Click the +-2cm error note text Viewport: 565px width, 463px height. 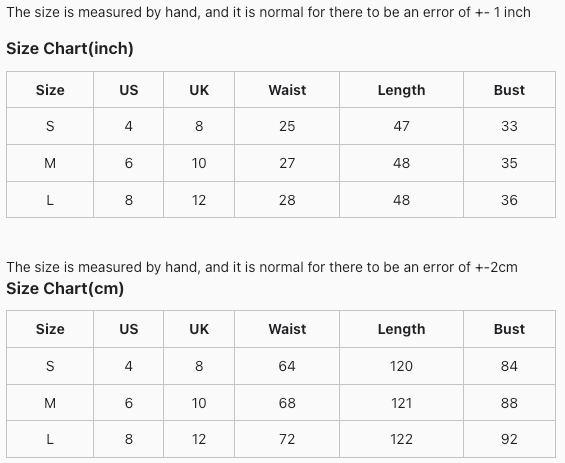click(496, 267)
